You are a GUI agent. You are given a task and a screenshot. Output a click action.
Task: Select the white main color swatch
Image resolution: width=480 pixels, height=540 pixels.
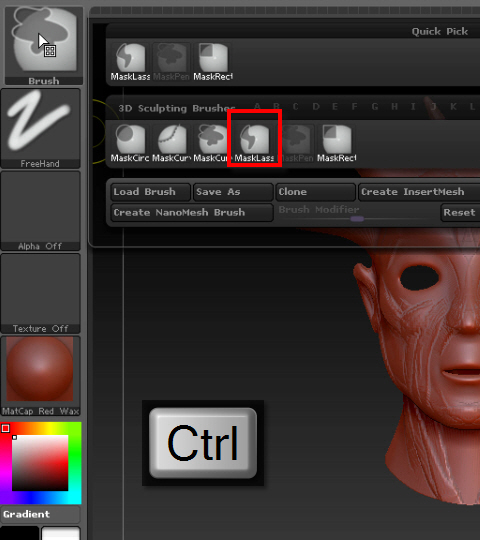coord(61,533)
